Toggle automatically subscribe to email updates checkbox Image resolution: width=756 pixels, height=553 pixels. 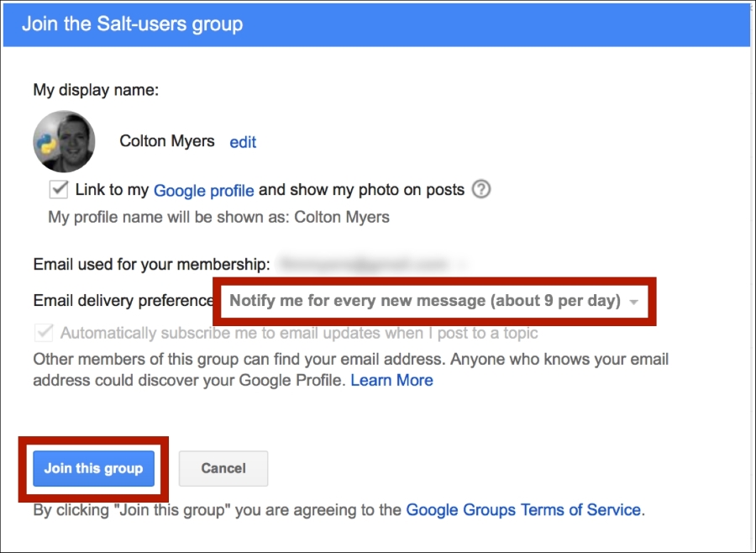pyautogui.click(x=44, y=333)
